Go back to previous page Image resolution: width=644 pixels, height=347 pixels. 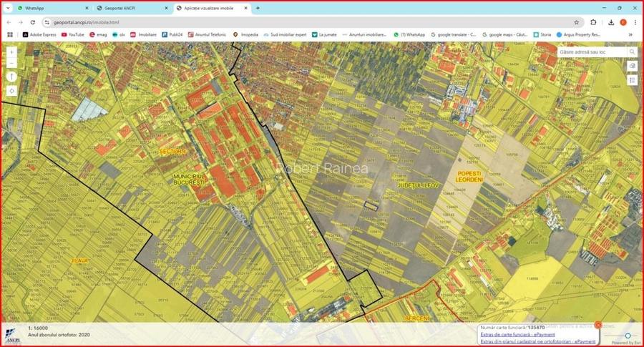[9, 22]
